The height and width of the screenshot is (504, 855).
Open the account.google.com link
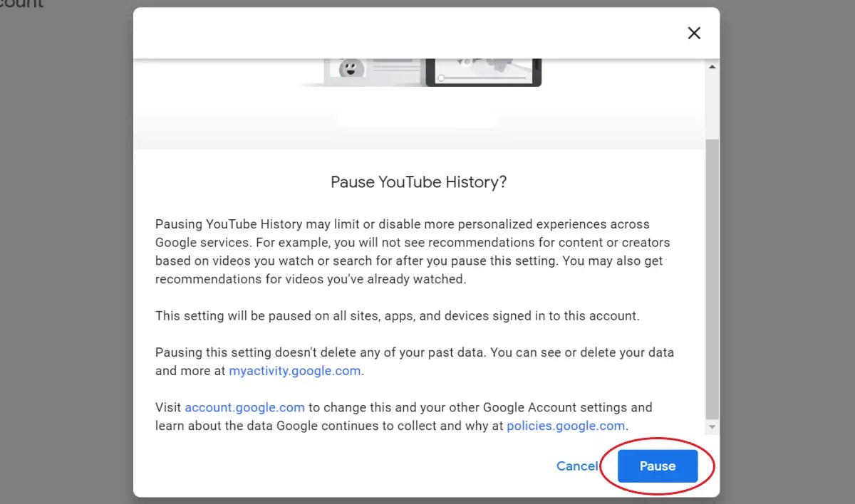tap(244, 408)
